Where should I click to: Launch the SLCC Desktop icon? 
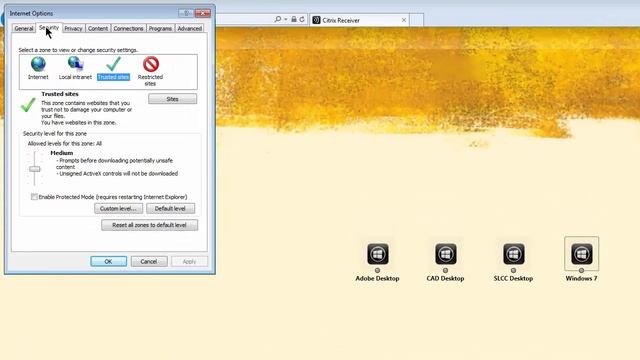click(513, 254)
